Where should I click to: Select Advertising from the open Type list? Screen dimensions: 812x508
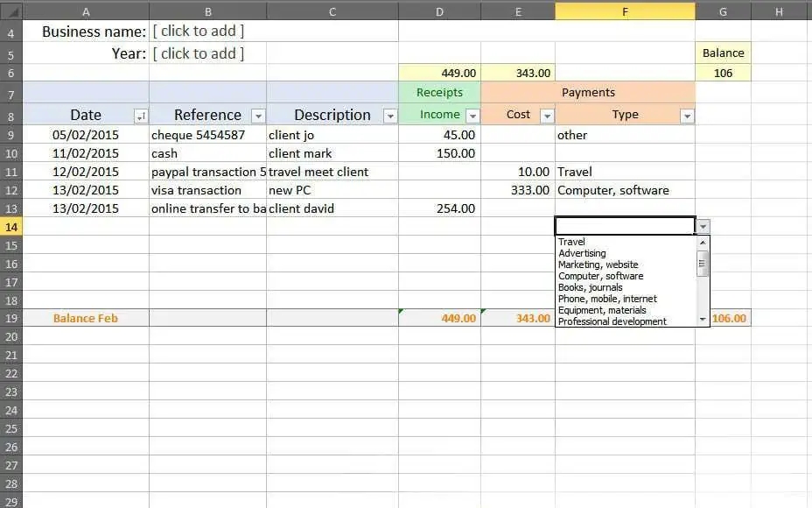pyautogui.click(x=581, y=253)
